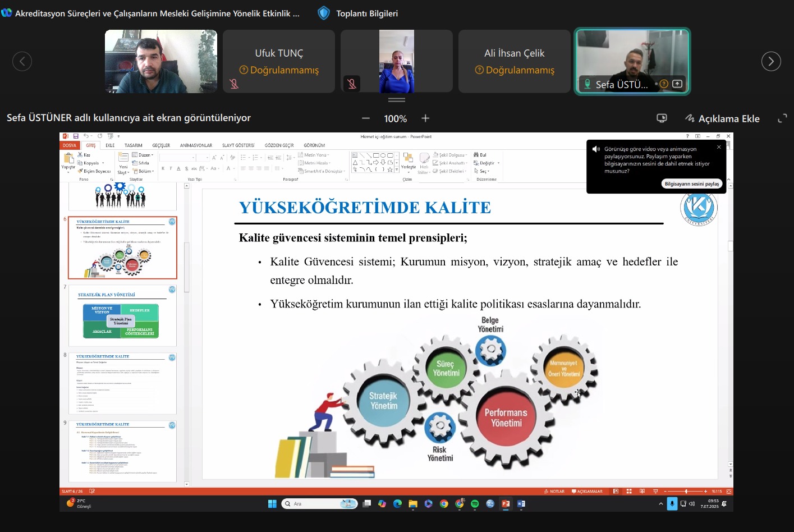This screenshot has height=532, width=794.
Task: Enter fullscreen with expand arrows icon
Action: (x=782, y=118)
